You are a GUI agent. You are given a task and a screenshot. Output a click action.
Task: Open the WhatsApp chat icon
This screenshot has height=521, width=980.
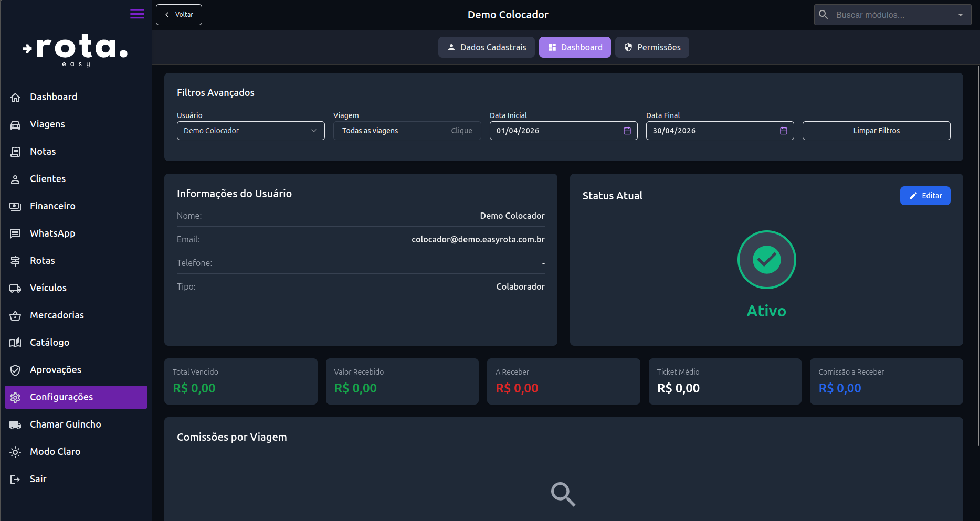coord(15,234)
